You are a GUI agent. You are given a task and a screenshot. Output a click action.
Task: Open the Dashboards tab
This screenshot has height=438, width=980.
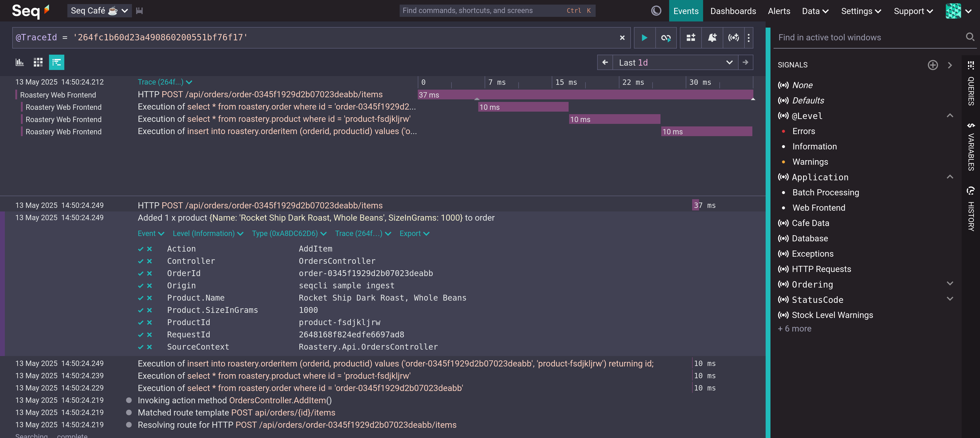(x=733, y=11)
